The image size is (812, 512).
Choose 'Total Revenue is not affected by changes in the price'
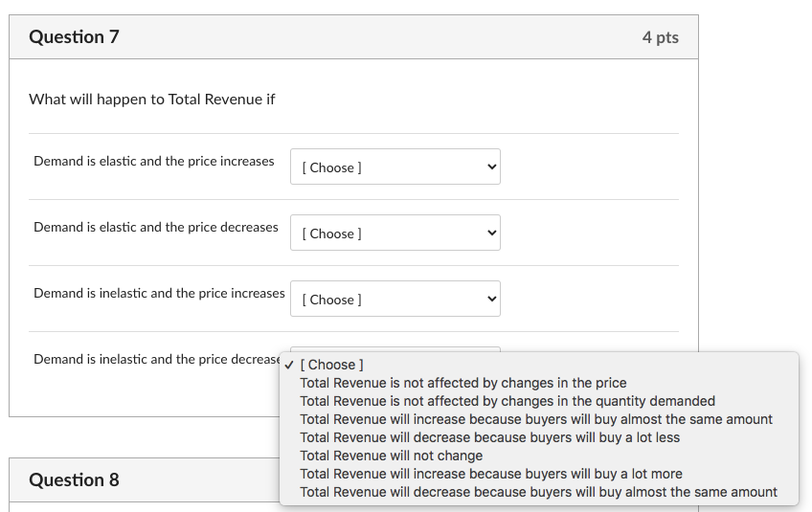pos(538,383)
